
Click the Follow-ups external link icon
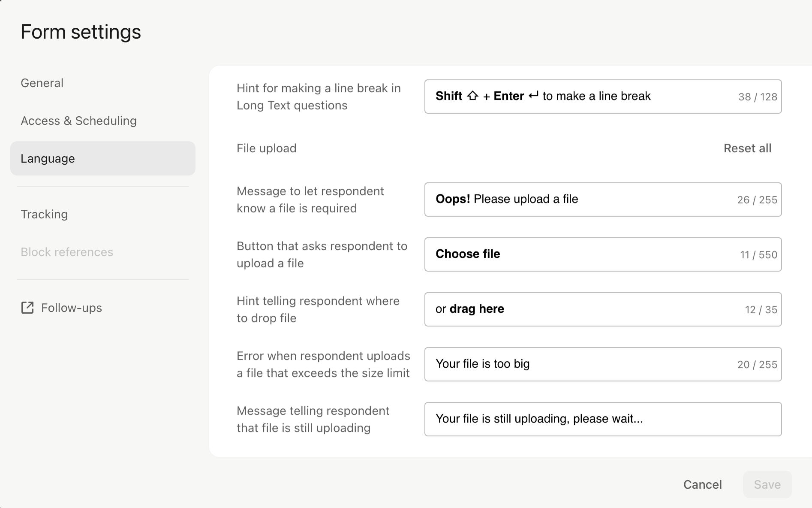27,308
